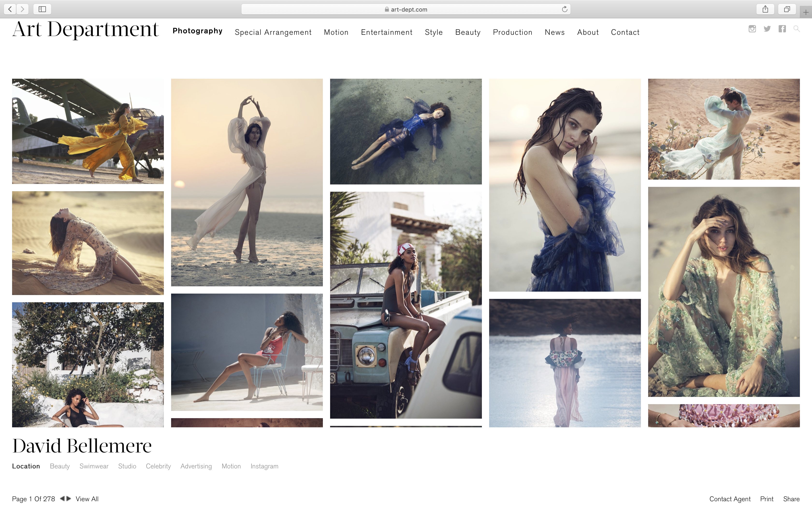The image size is (812, 507).
Task: Open the yellow dress airplane photo
Action: [88, 131]
